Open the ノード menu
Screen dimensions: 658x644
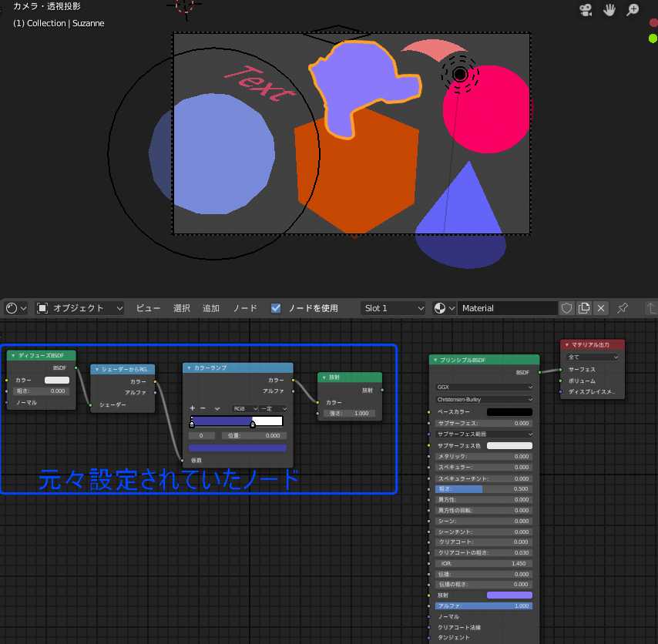click(245, 308)
